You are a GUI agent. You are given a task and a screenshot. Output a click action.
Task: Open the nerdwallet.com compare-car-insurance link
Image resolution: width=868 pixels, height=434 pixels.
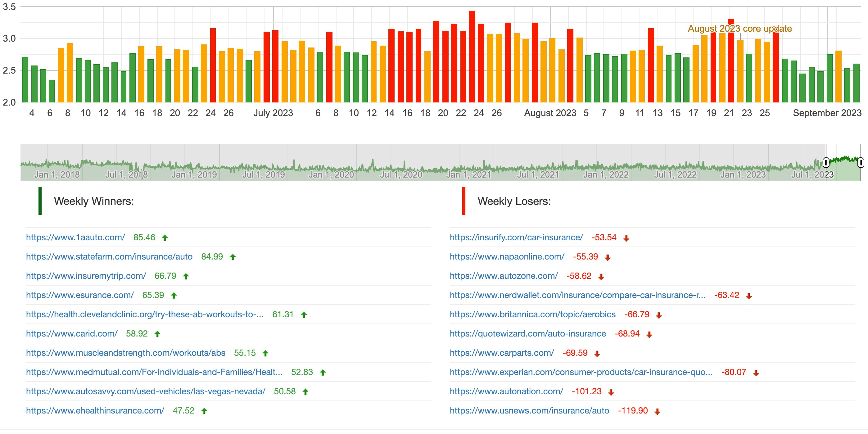tap(577, 295)
